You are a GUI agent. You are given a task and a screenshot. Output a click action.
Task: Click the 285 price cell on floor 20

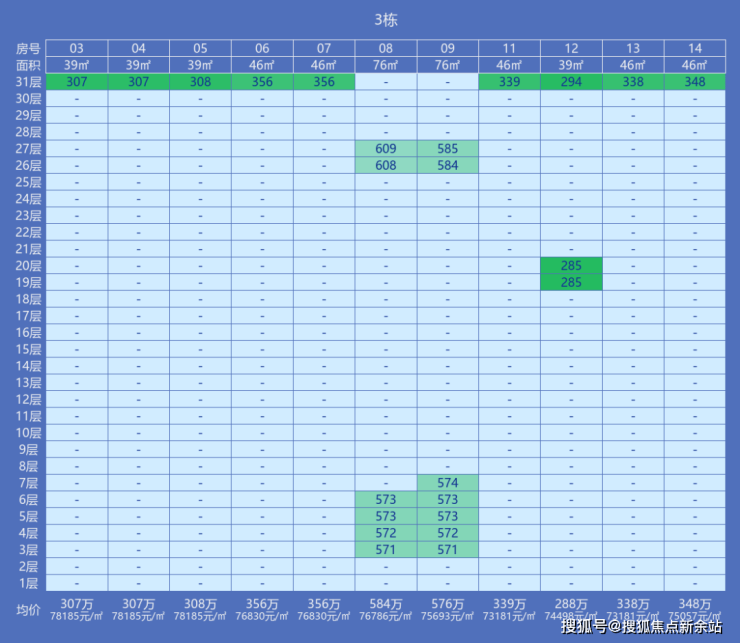point(571,266)
